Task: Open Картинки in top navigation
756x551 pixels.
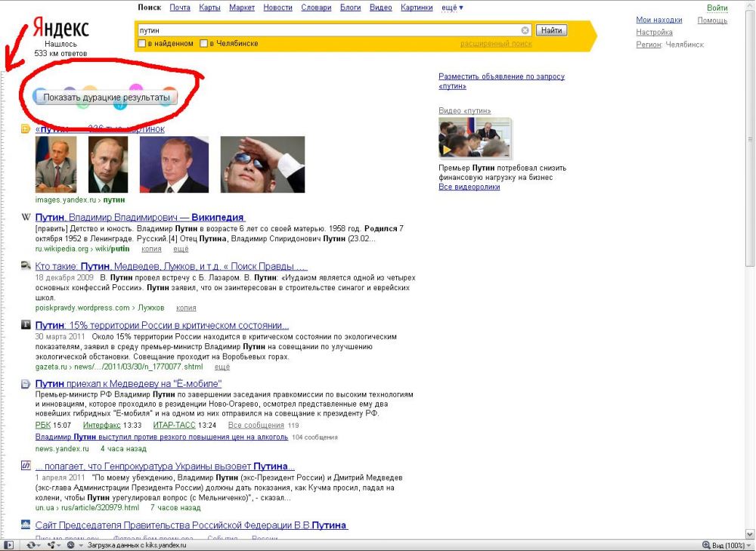Action: coord(417,8)
